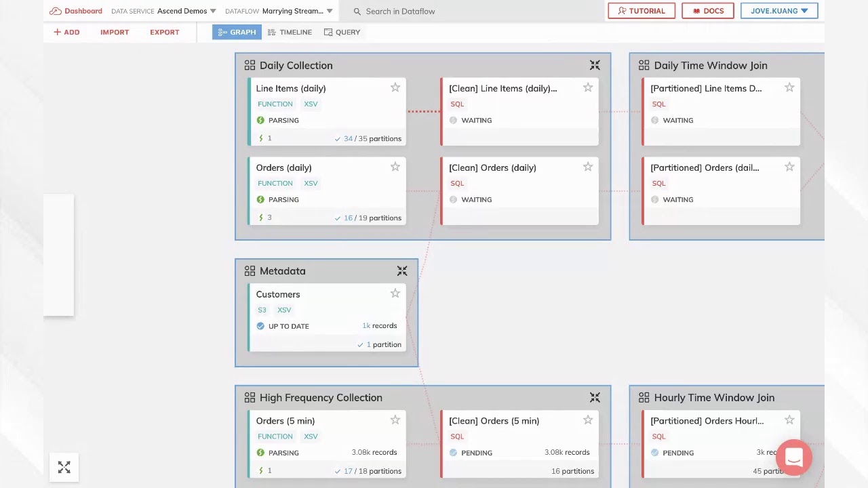Click "1k records" on Customers card
The image size is (868, 488).
pyautogui.click(x=379, y=325)
